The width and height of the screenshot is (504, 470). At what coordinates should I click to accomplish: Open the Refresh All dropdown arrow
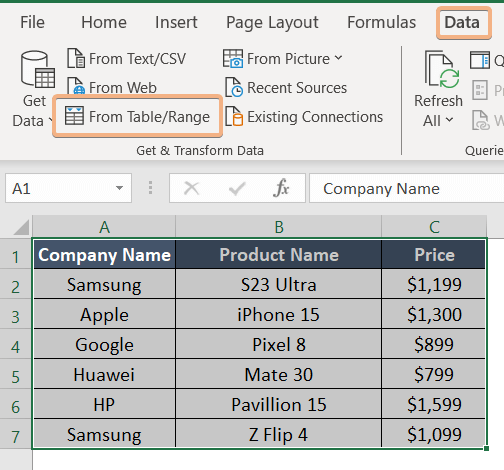click(x=449, y=119)
